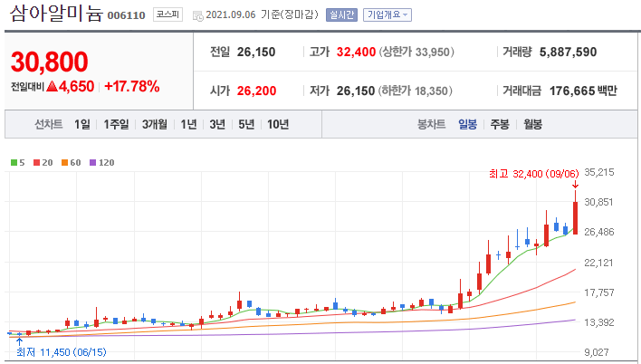Viewport: 641px width, 364px height.
Task: Click the red up-triangle change icon
Action: [x=52, y=86]
